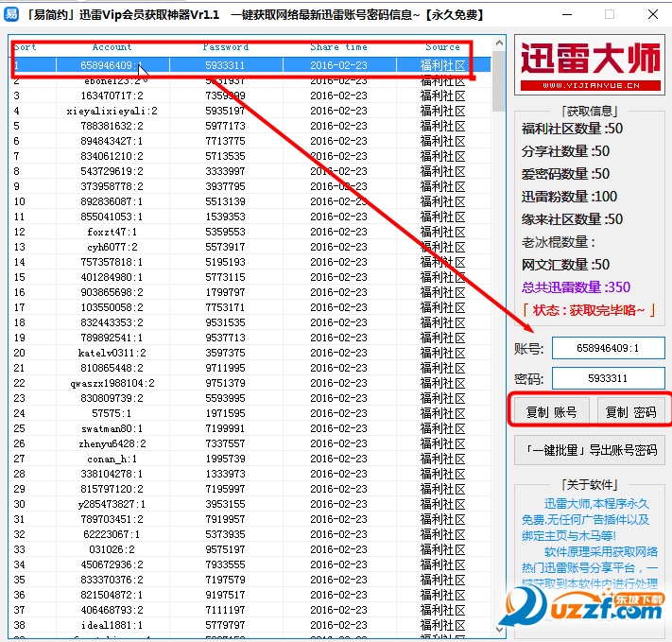
Task: Click the Password column header
Action: [226, 46]
